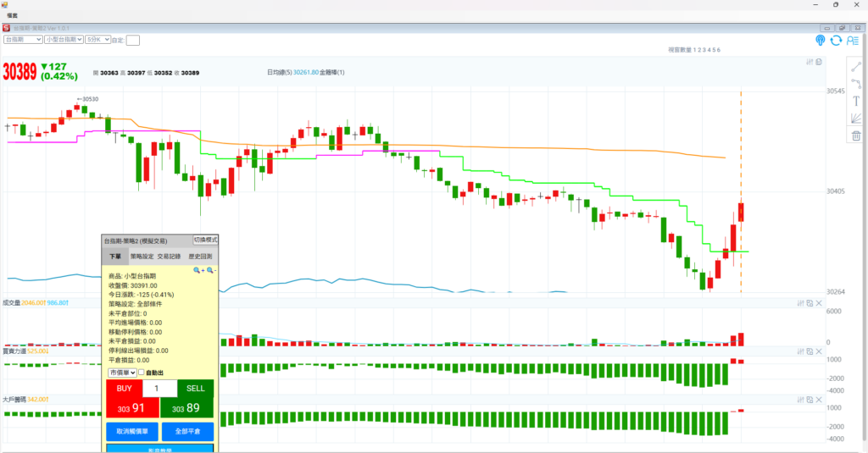Click the 全部平倉 button
The width and height of the screenshot is (868, 453).
(187, 431)
